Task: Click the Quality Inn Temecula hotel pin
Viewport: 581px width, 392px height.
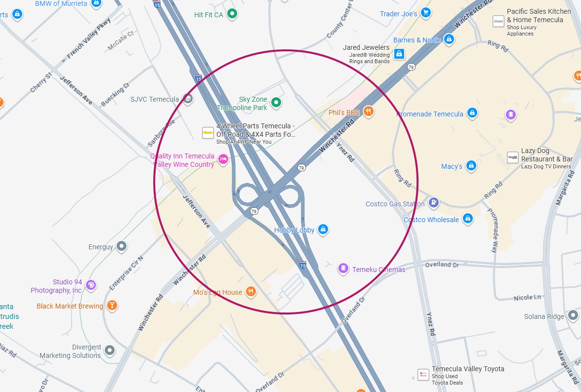Action: tap(223, 159)
